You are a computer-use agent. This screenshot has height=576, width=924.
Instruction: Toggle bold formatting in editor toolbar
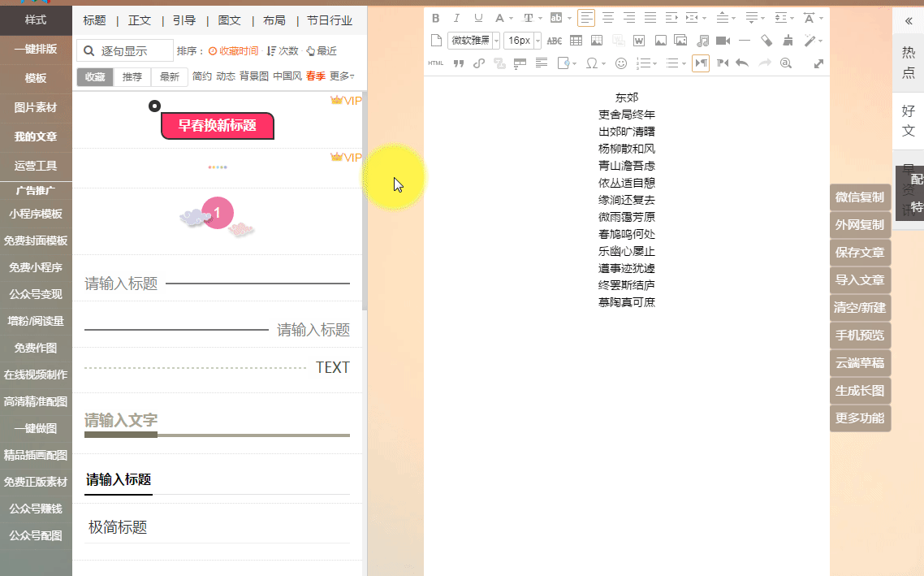436,18
